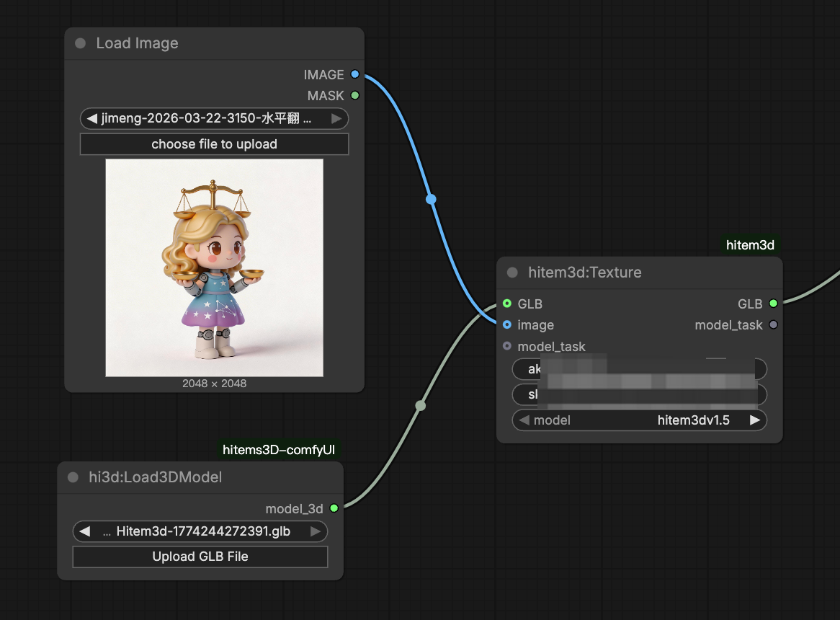Click the model_task output port
Screen dimensions: 840x620
pos(773,325)
